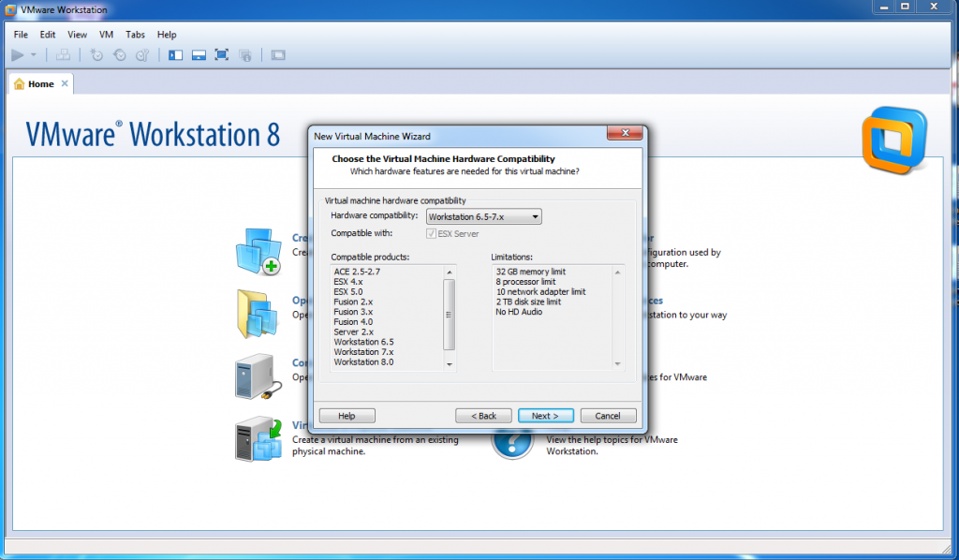Select "Server 2.x" in Compatible products
This screenshot has height=560, width=959.
353,332
